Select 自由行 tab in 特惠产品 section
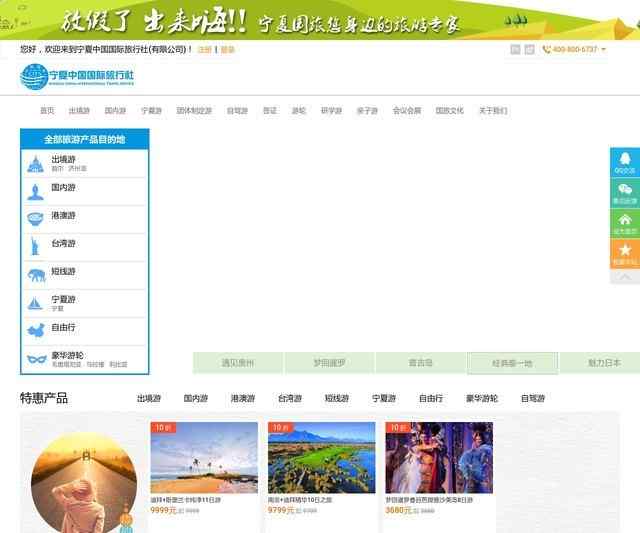The image size is (640, 533). (x=431, y=398)
